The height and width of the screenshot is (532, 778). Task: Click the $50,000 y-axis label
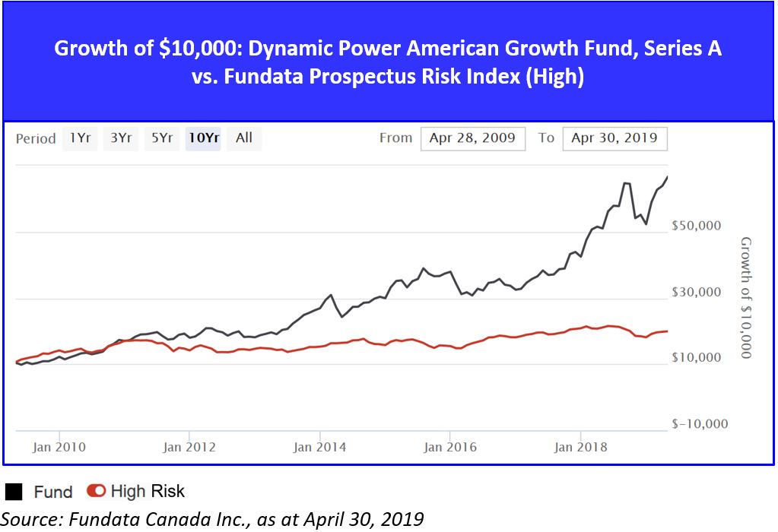click(697, 226)
